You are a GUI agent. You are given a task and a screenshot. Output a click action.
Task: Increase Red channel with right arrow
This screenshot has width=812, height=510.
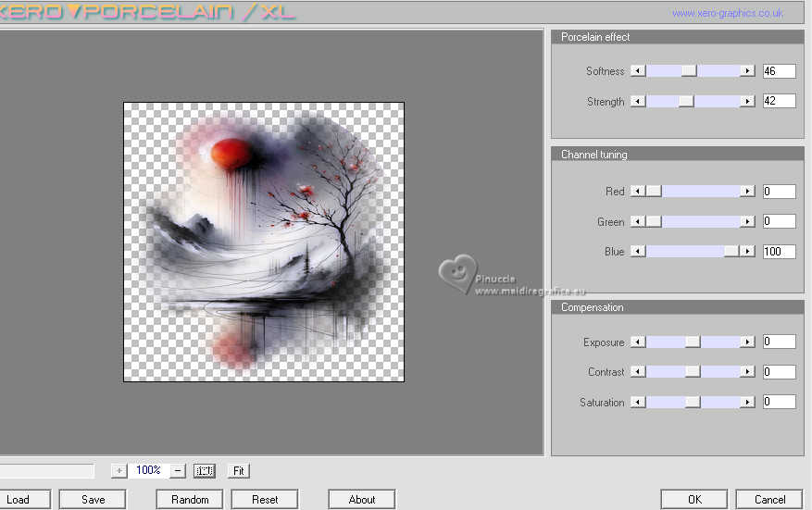tap(747, 192)
